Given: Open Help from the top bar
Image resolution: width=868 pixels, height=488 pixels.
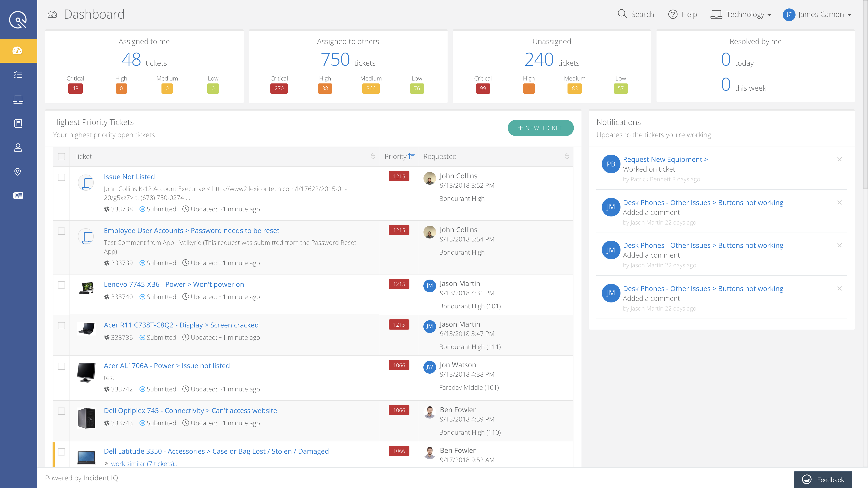Looking at the screenshot, I should [x=682, y=14].
